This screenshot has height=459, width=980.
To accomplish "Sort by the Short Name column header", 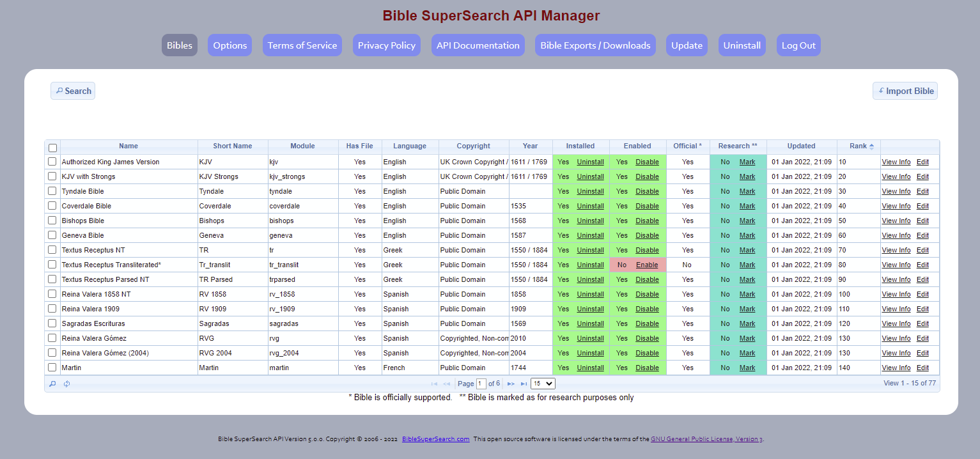I will pyautogui.click(x=233, y=146).
